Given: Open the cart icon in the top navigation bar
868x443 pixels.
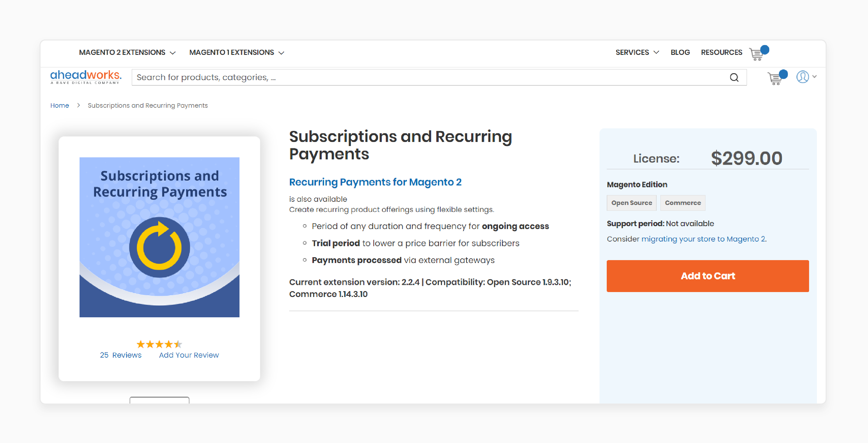Looking at the screenshot, I should point(758,53).
